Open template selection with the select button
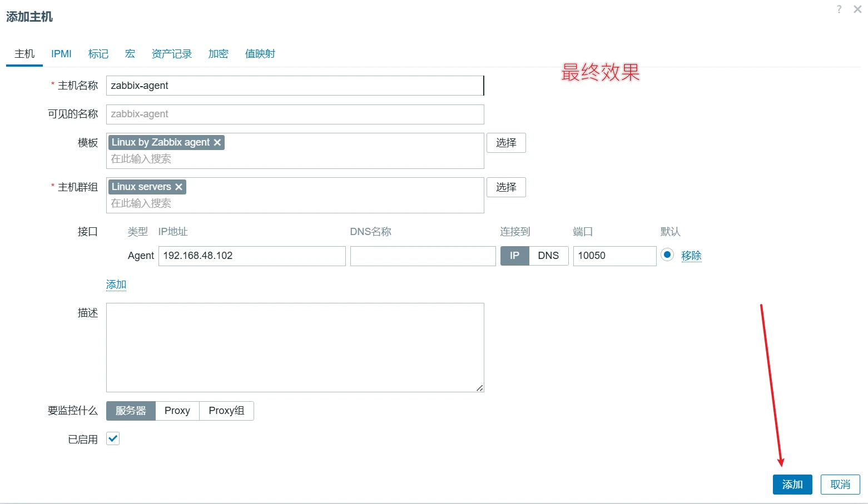 pyautogui.click(x=505, y=143)
